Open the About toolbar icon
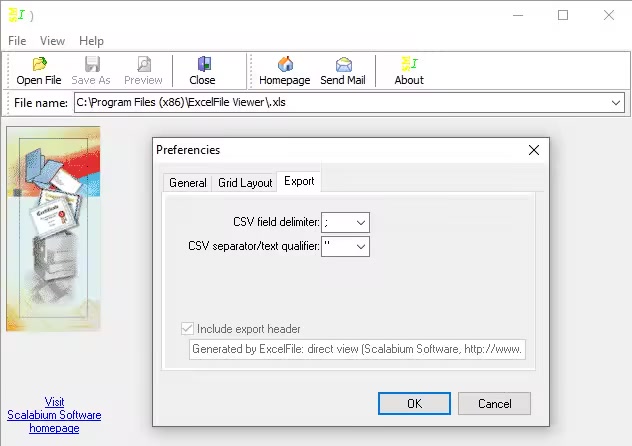Screen dimensions: 632x446 (408, 65)
